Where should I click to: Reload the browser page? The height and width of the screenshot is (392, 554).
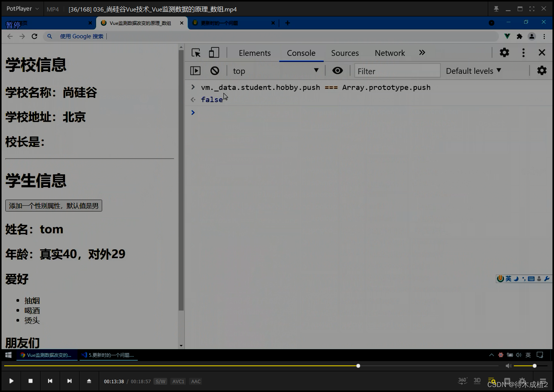[34, 36]
